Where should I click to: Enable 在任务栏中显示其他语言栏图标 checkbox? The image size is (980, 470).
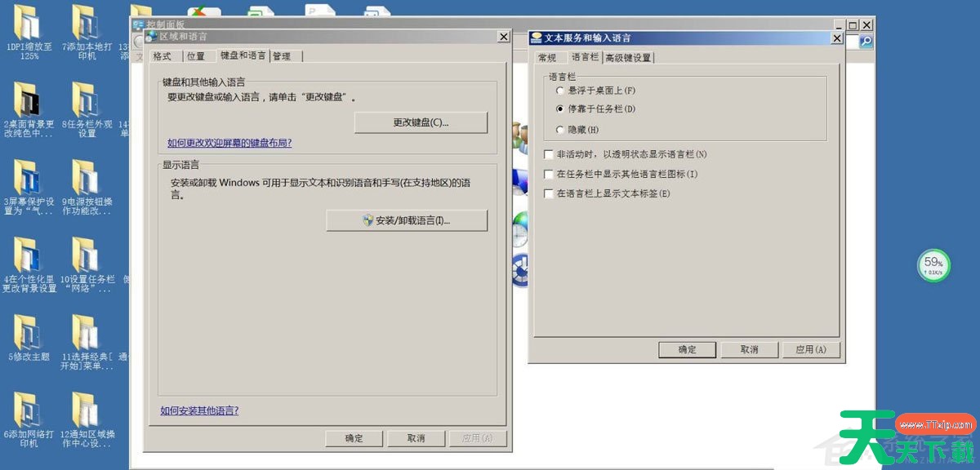(549, 174)
